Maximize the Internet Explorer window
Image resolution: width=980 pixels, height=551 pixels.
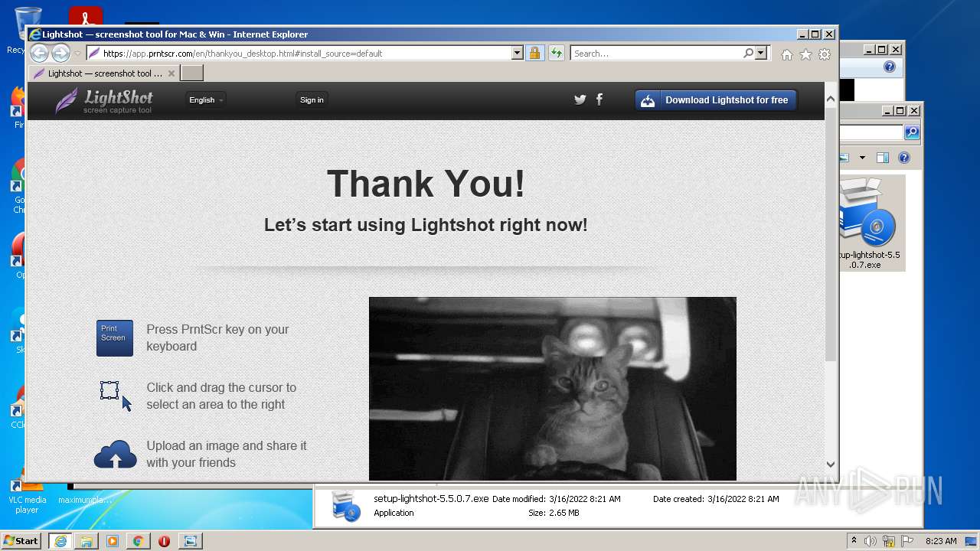pos(815,34)
